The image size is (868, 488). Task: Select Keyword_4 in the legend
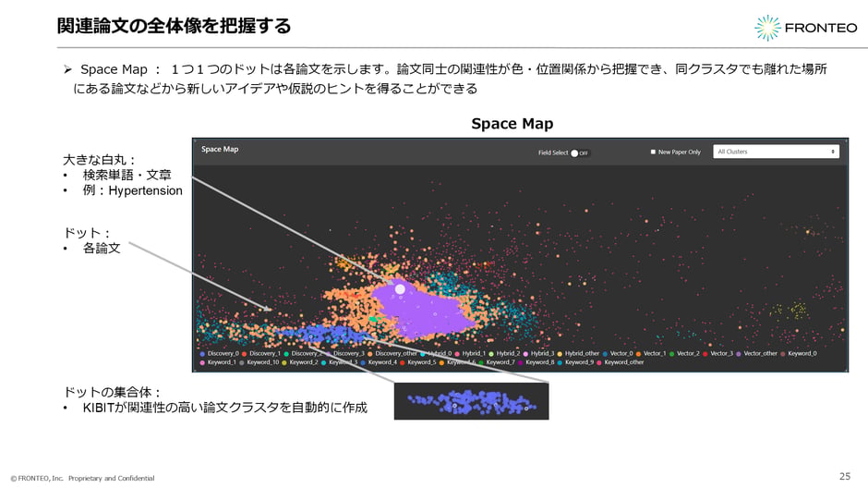tap(379, 362)
